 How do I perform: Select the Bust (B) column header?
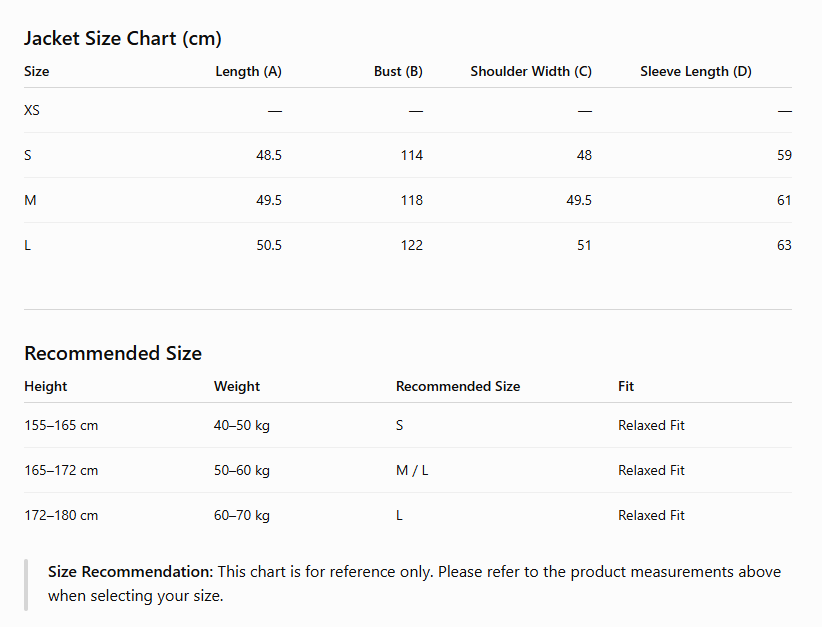(x=398, y=71)
